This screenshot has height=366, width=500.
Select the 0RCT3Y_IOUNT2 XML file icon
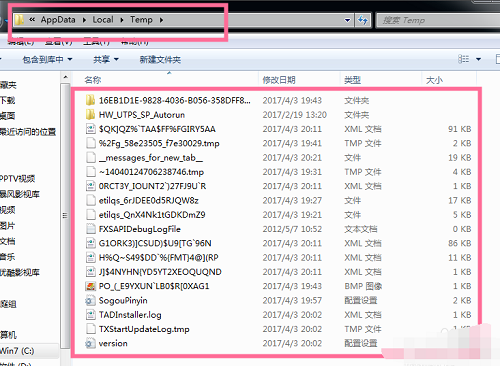tap(90, 186)
